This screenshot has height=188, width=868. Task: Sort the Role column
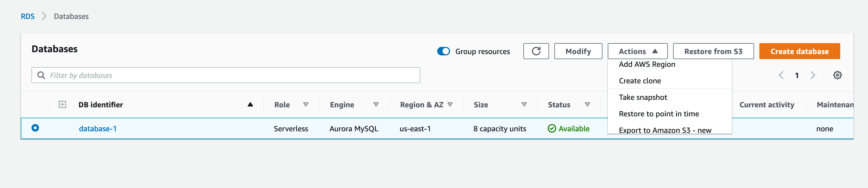click(306, 105)
